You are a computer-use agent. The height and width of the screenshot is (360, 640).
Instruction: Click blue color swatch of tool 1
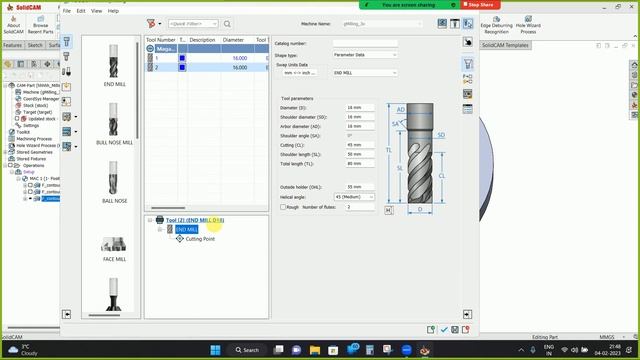[x=182, y=58]
